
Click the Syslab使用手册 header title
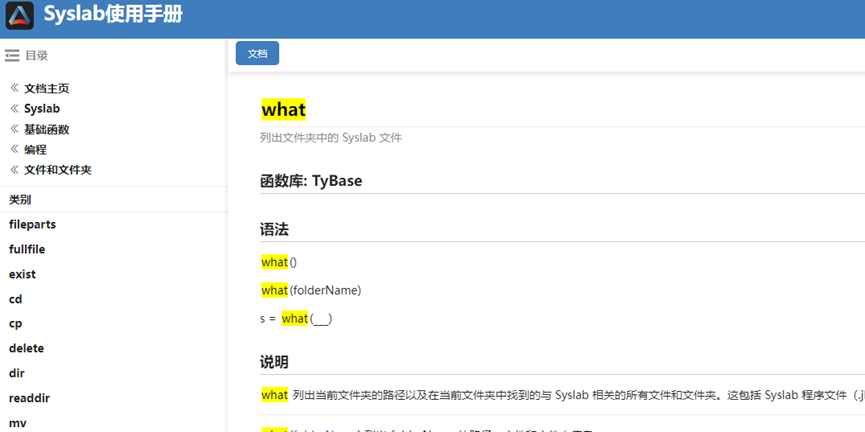[113, 14]
